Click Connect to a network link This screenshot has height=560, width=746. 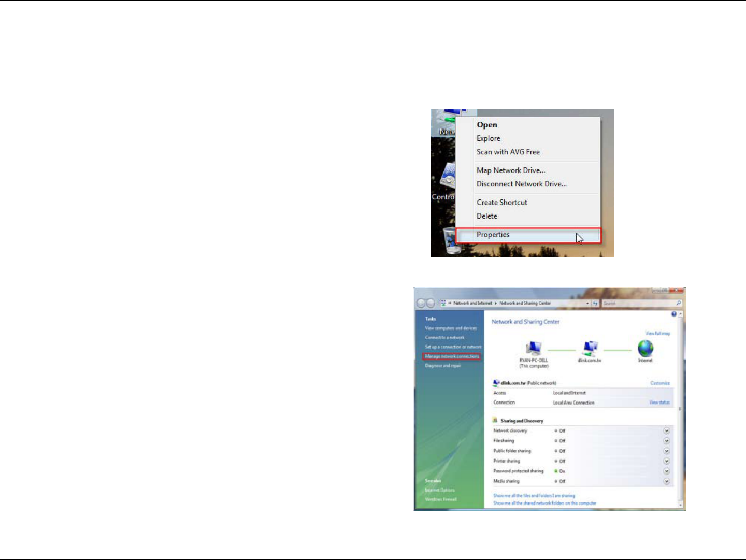tap(444, 338)
